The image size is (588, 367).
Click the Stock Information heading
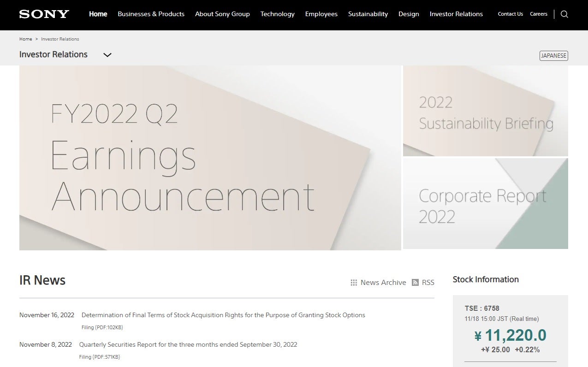coord(486,279)
